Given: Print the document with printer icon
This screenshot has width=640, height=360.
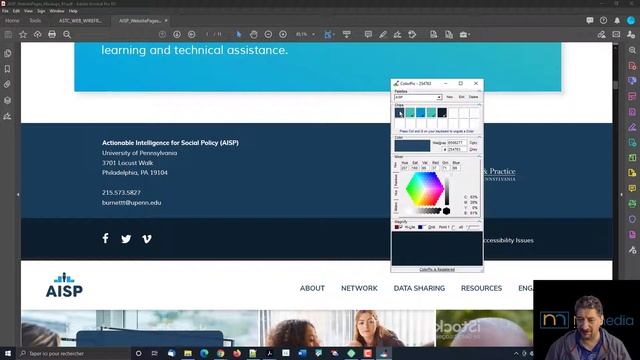Looking at the screenshot, I should click(x=52, y=35).
